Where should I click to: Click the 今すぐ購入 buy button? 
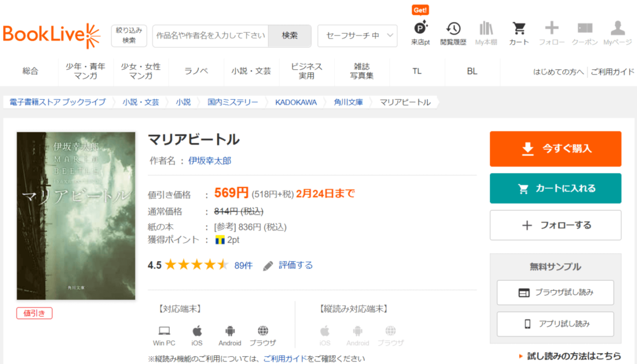pyautogui.click(x=555, y=149)
